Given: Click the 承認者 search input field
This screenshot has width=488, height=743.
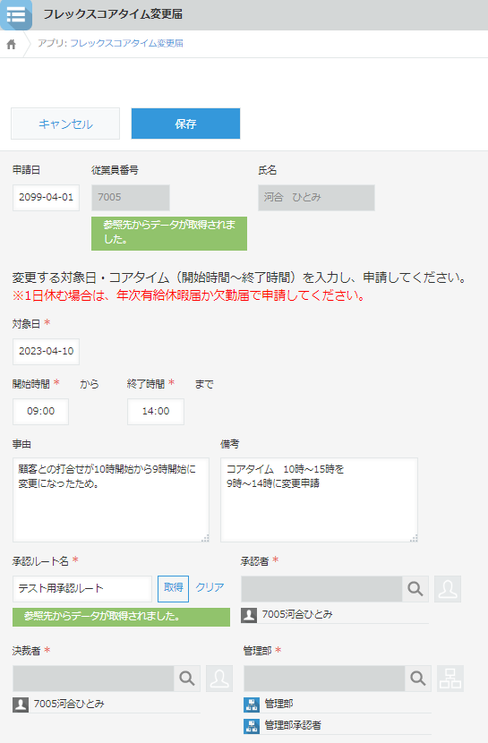Looking at the screenshot, I should point(322,589).
